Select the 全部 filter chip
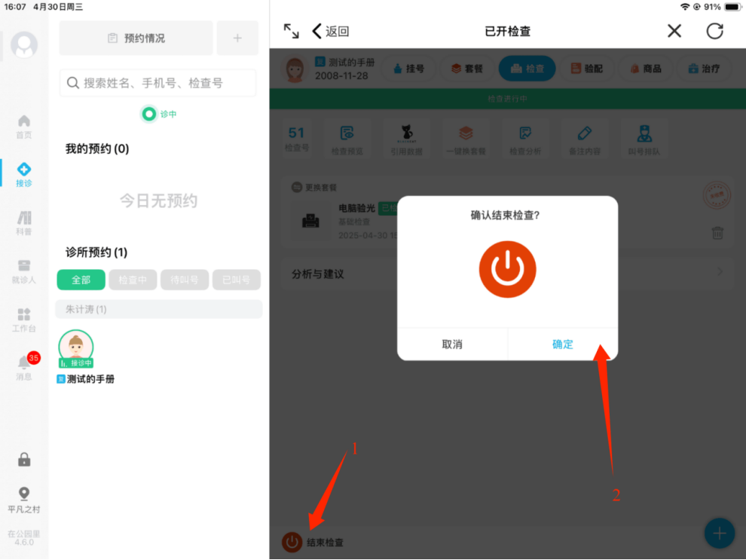 point(81,280)
